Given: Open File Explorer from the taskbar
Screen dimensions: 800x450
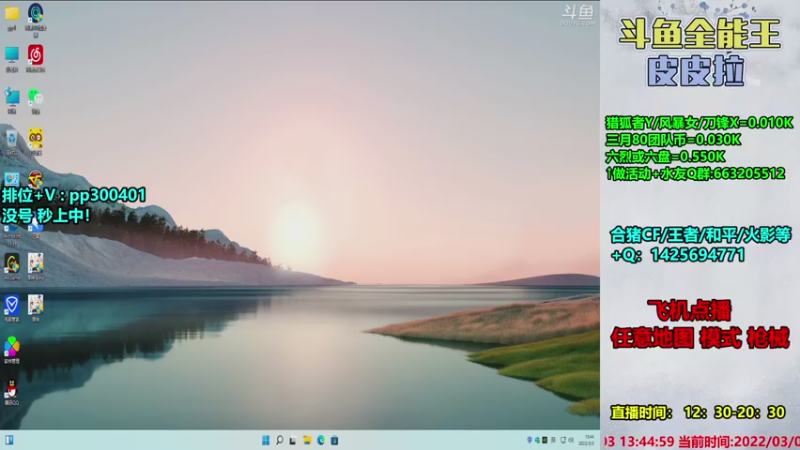Looking at the screenshot, I should tap(307, 440).
